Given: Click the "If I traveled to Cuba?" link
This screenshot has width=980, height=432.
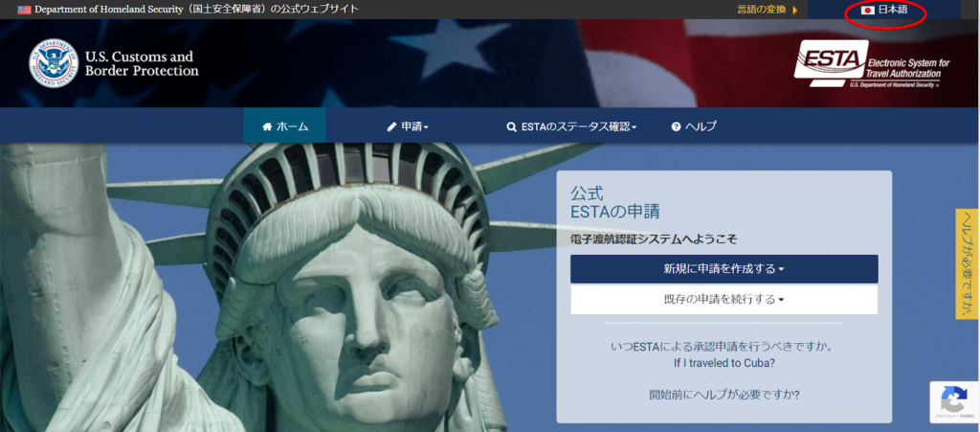Looking at the screenshot, I should [724, 363].
